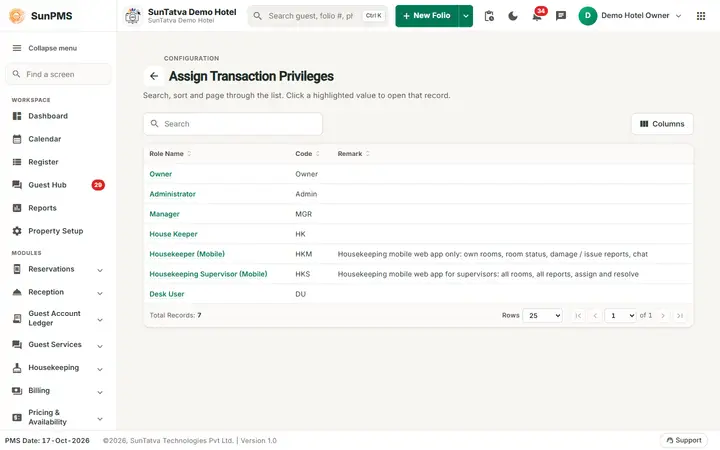Image resolution: width=720 pixels, height=450 pixels.
Task: Sort by Role Name column
Action: (169, 154)
